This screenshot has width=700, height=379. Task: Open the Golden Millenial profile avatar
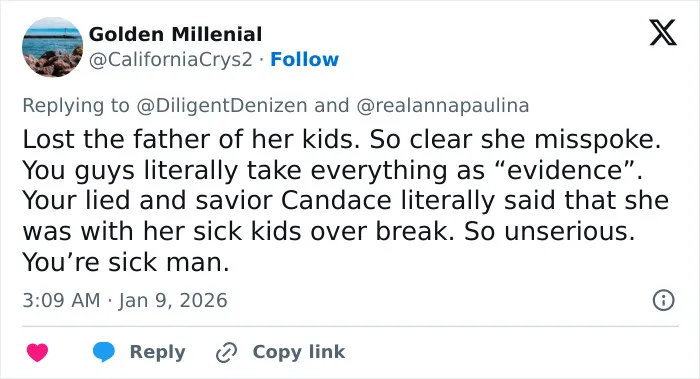(53, 47)
